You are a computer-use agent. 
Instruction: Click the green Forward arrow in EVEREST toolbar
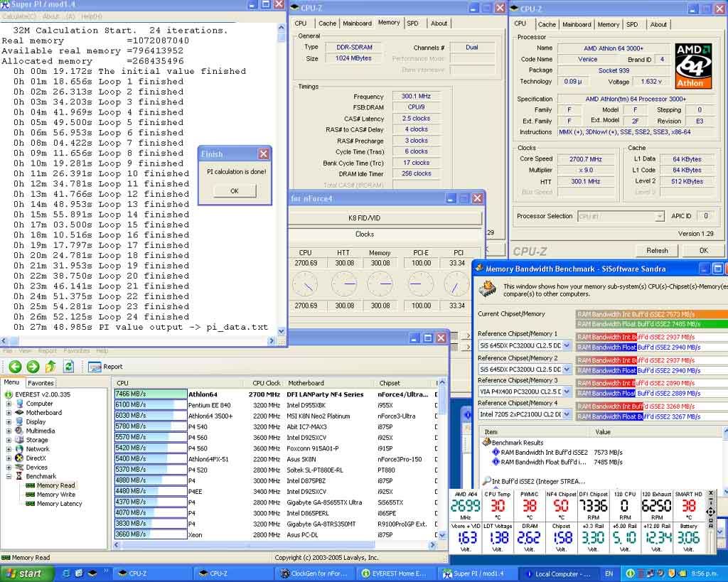pos(33,367)
